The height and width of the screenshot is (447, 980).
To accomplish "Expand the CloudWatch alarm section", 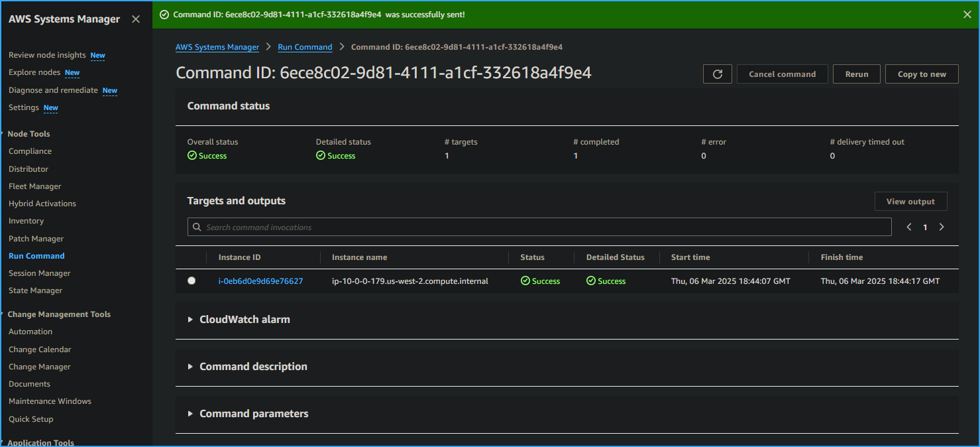I will 191,319.
